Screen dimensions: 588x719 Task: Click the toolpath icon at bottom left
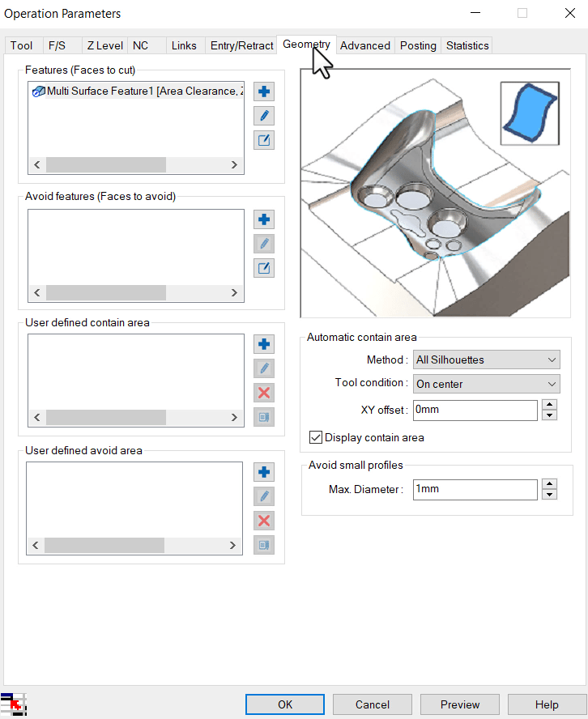(x=12, y=704)
